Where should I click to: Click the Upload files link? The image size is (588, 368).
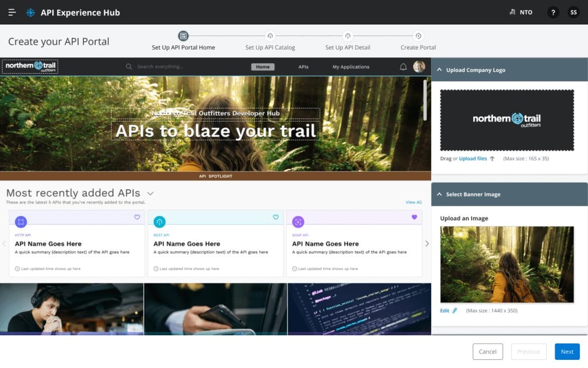[x=473, y=159]
